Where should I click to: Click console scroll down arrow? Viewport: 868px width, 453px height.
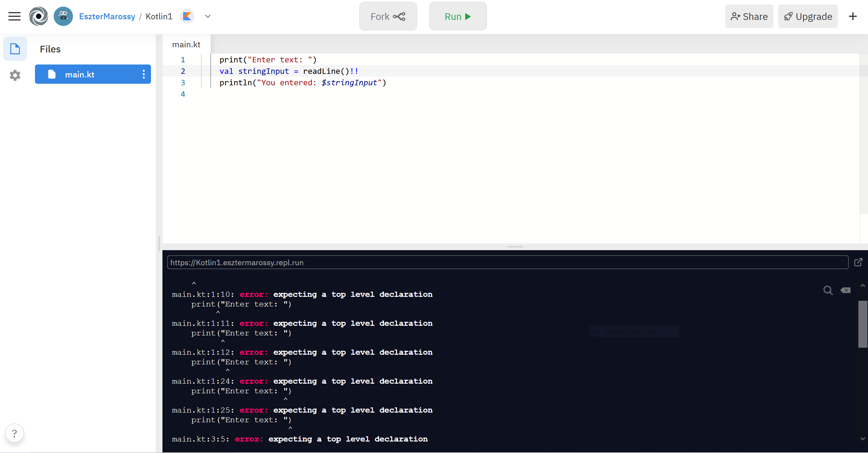(x=863, y=439)
